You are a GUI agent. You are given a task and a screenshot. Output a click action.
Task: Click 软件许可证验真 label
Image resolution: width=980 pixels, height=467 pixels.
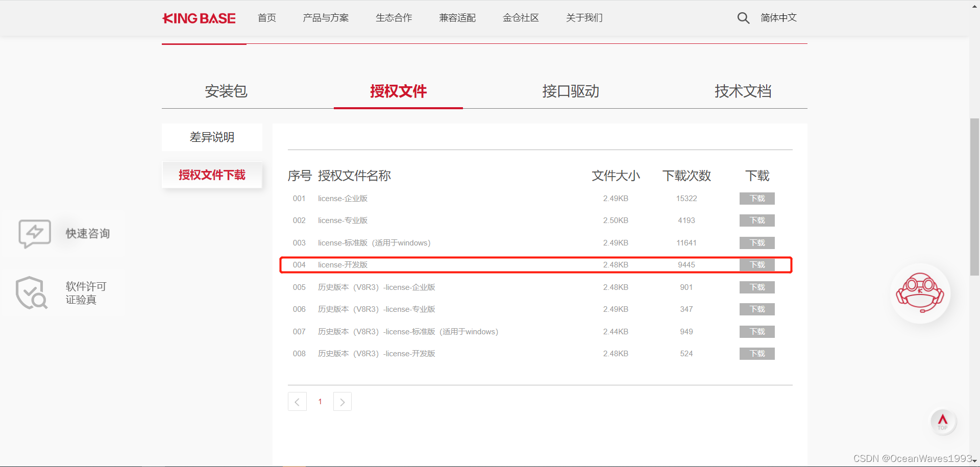(x=86, y=293)
